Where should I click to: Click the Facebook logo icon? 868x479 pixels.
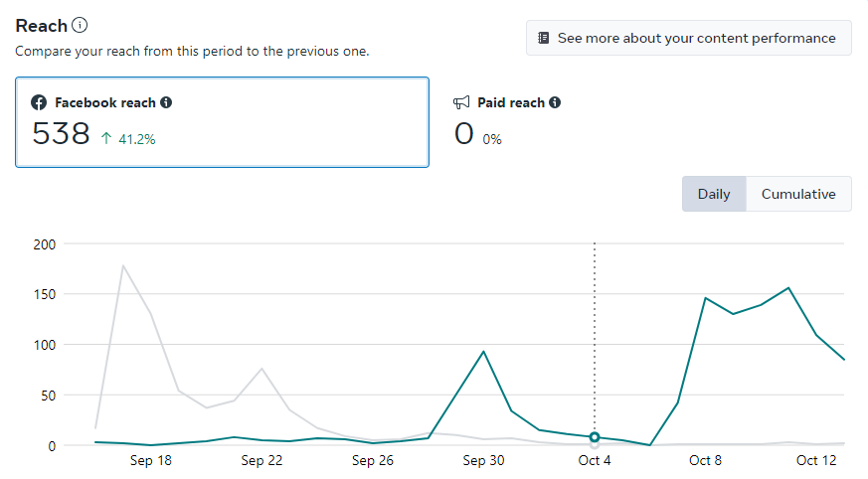pyautogui.click(x=39, y=102)
